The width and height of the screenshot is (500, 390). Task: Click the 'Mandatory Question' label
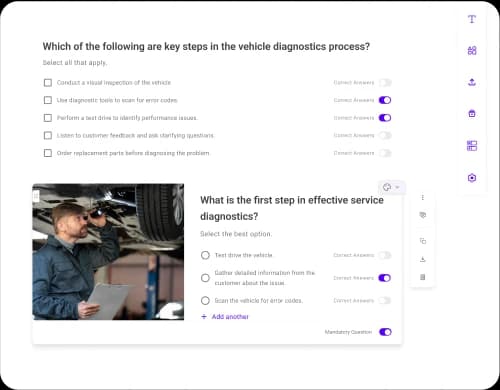[348, 332]
